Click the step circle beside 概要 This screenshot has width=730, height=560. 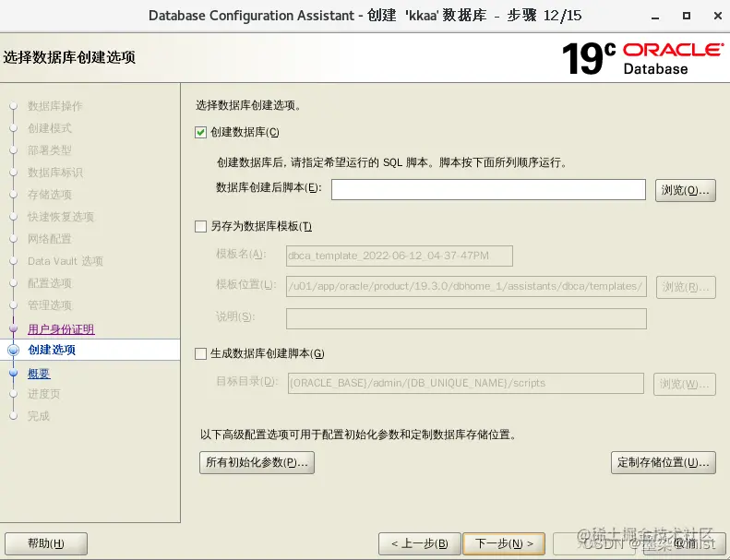pyautogui.click(x=14, y=373)
